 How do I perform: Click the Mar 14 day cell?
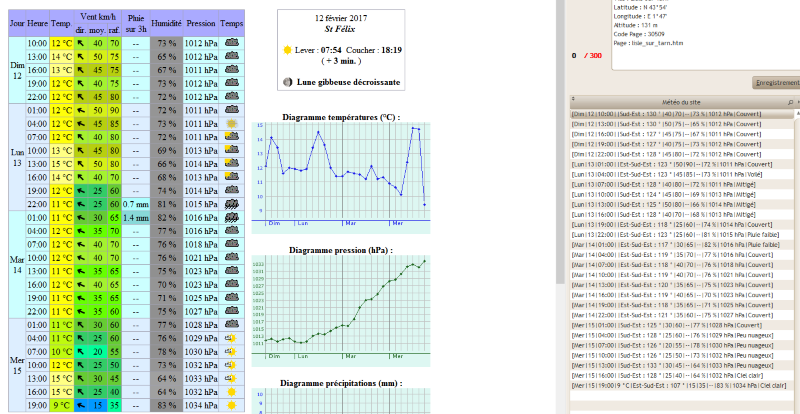17,264
